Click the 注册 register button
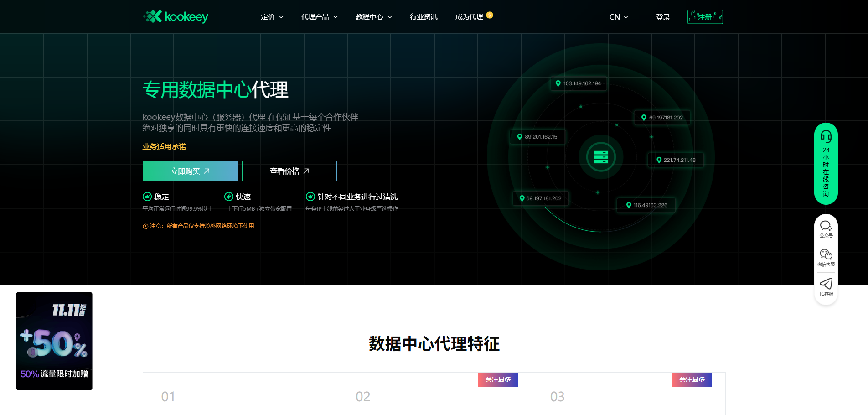Viewport: 868px width, 415px height. (704, 16)
